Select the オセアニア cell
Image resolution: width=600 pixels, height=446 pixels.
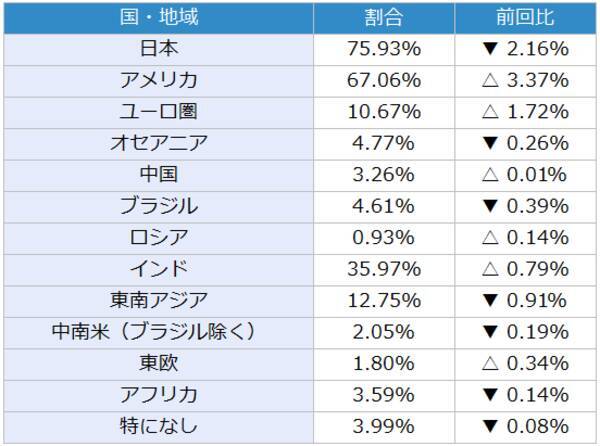[159, 143]
